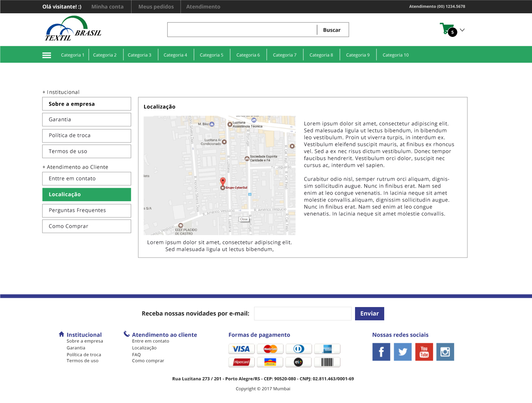Open the Twitter social page

(x=402, y=352)
